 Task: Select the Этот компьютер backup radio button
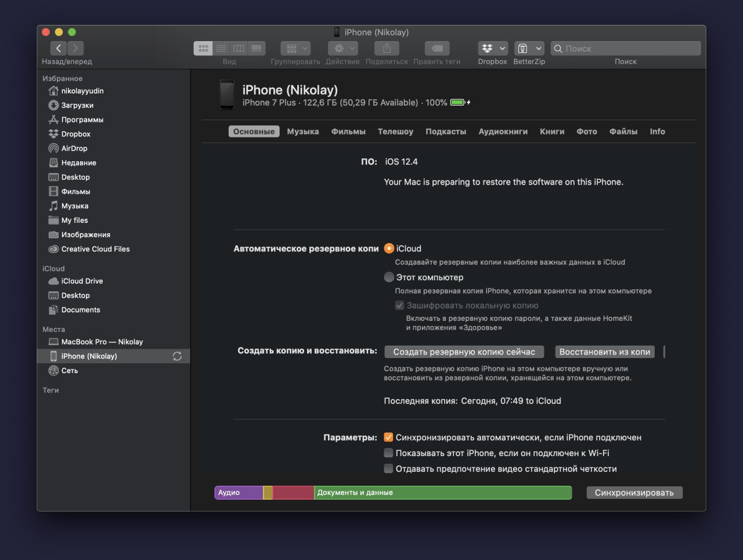(389, 277)
